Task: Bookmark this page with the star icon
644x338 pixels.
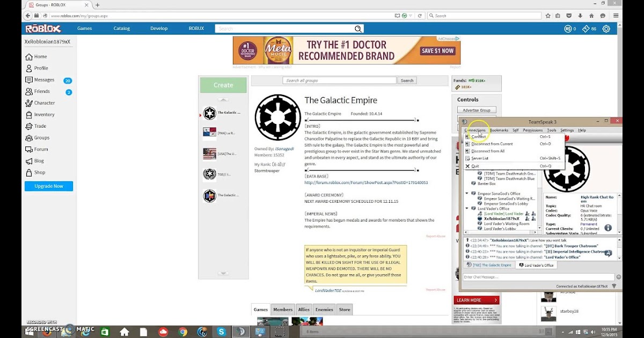Action: [548, 16]
